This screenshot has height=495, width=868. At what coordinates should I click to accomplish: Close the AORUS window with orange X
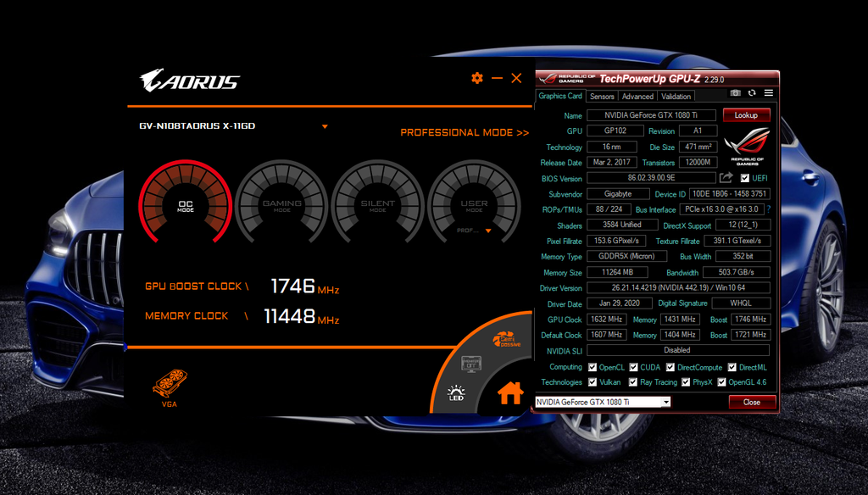pos(516,78)
